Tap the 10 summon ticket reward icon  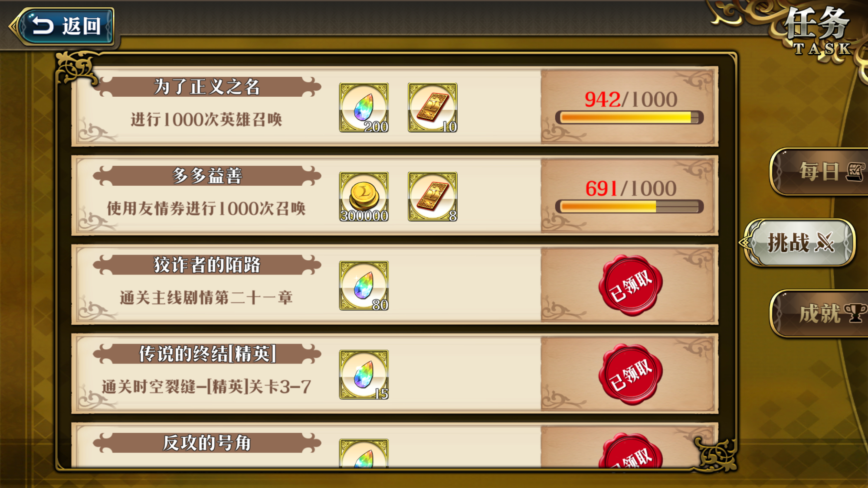coord(432,108)
